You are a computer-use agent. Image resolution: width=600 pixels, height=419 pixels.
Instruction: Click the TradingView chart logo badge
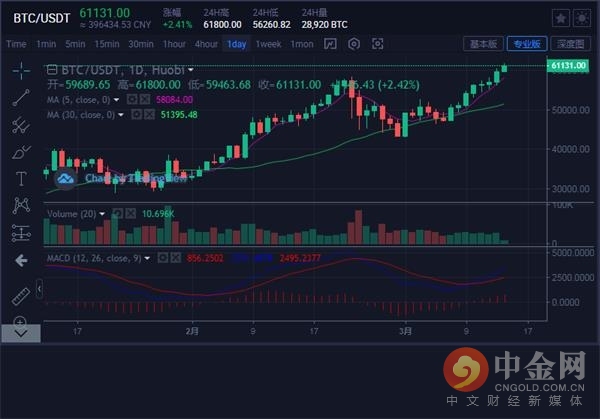[x=65, y=178]
